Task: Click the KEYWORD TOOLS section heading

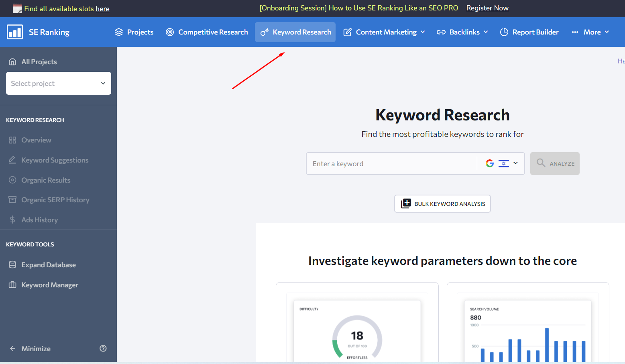Action: (30, 244)
